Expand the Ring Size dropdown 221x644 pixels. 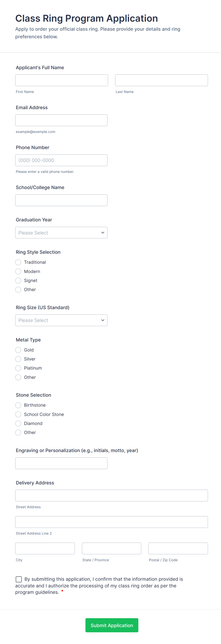click(61, 320)
